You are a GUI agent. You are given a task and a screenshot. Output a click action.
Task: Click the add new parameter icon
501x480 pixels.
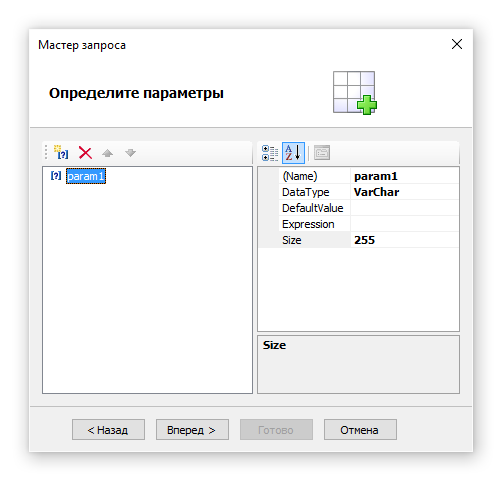pos(61,153)
